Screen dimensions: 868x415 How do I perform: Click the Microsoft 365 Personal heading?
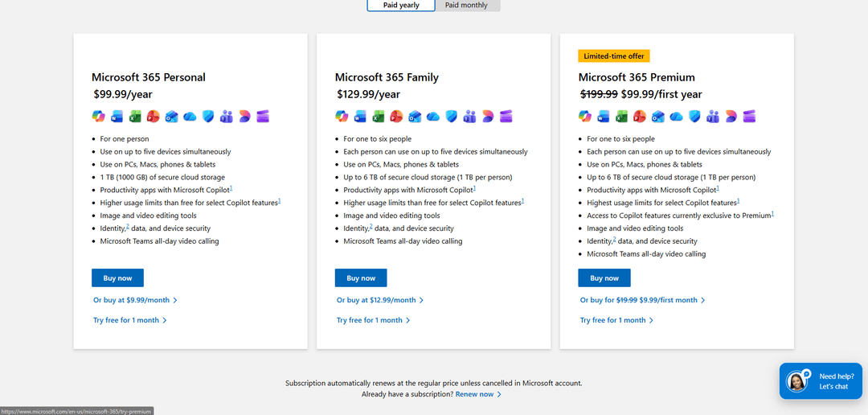pos(149,77)
